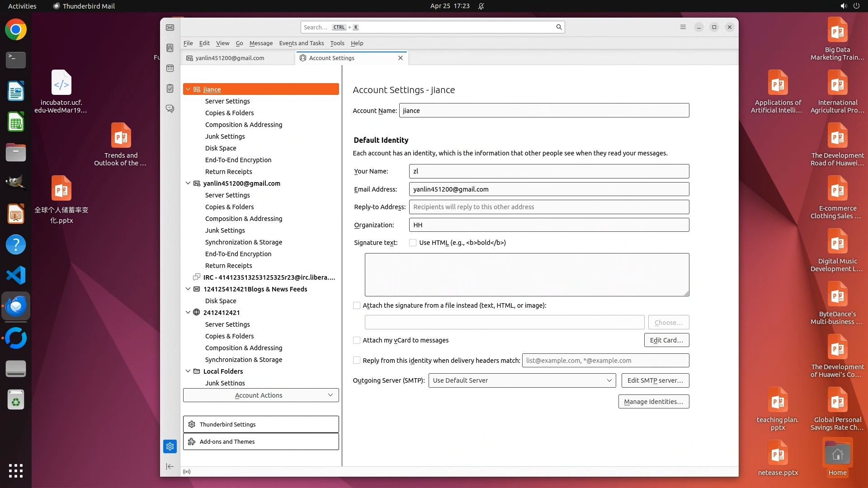Viewport: 868px width, 488px height.
Task: Open the Outgoing Server SMTP dropdown
Action: [522, 380]
